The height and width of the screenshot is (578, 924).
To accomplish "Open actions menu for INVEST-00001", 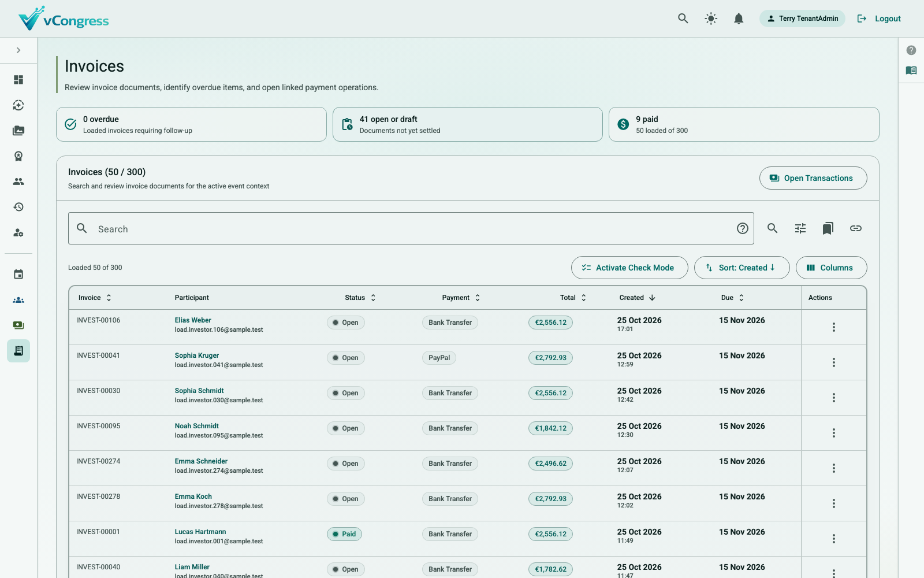I will tap(834, 539).
